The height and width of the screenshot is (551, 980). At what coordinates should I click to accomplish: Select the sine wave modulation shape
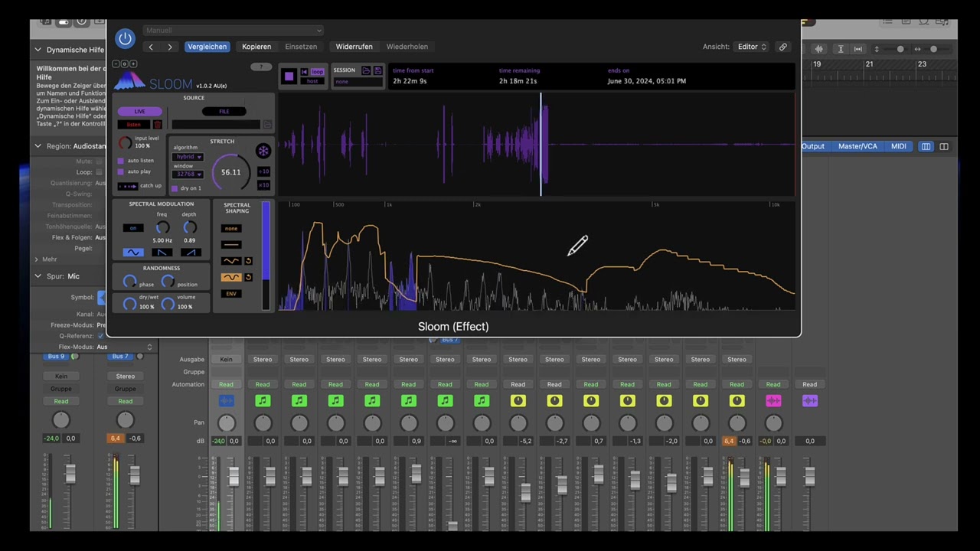[133, 253]
